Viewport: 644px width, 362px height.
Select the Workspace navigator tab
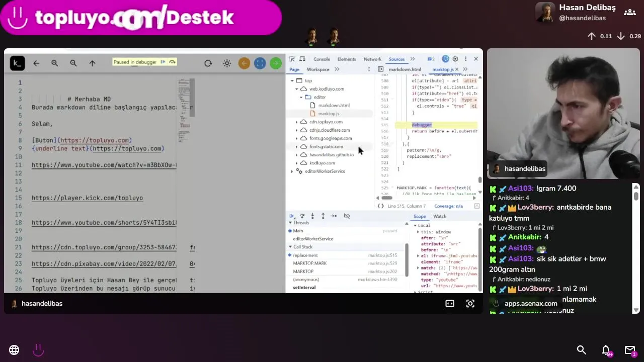(x=318, y=69)
